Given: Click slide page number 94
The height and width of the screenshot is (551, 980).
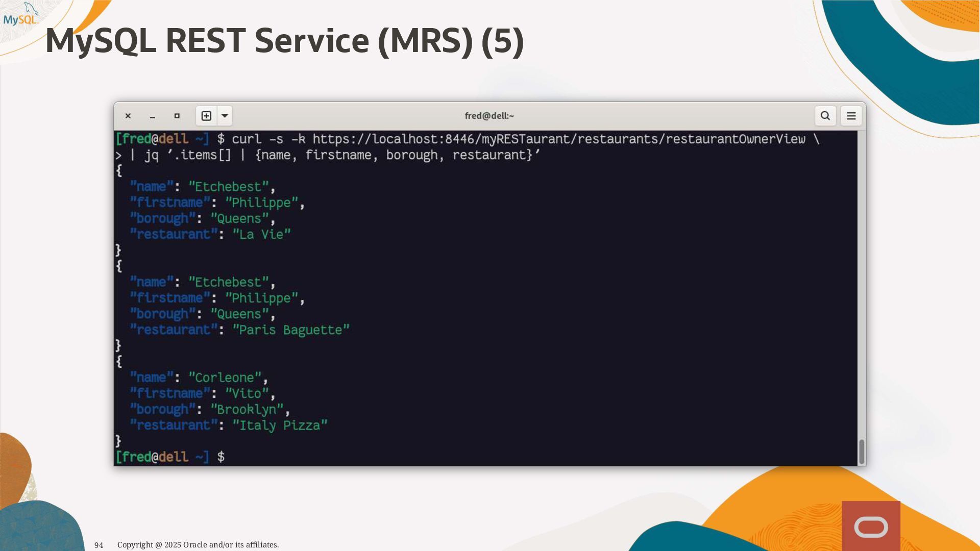Looking at the screenshot, I should click(99, 545).
